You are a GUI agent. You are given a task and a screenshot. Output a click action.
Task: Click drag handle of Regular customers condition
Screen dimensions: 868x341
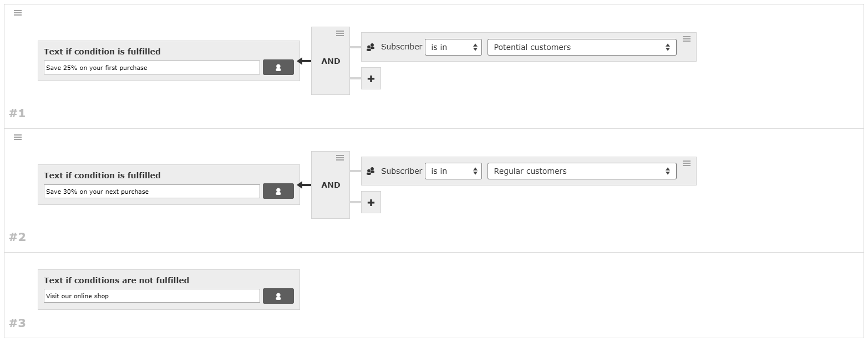point(687,163)
